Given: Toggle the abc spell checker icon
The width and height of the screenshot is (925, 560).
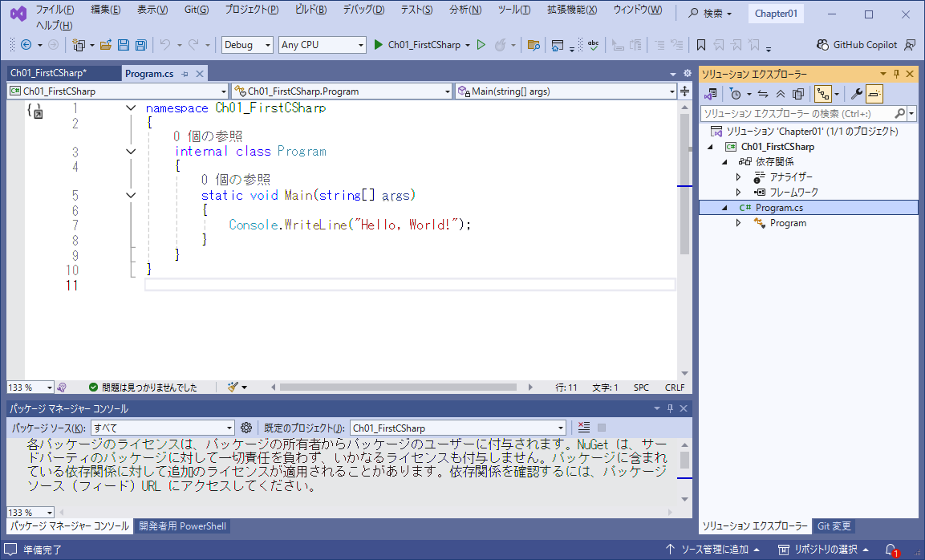Looking at the screenshot, I should (593, 45).
